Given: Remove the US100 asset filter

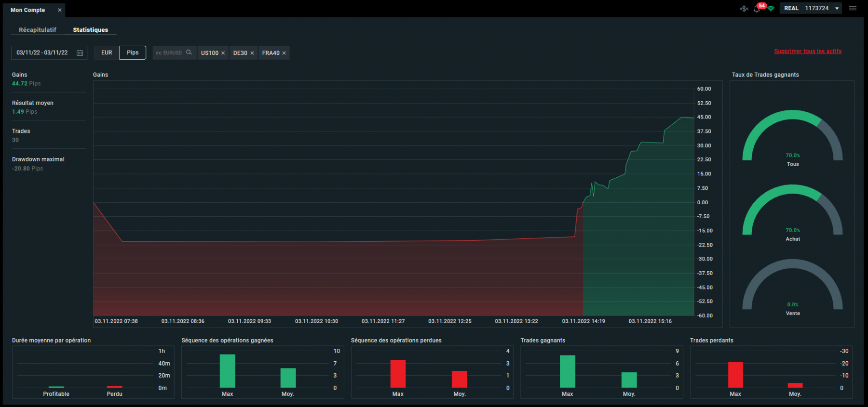Looking at the screenshot, I should 223,53.
